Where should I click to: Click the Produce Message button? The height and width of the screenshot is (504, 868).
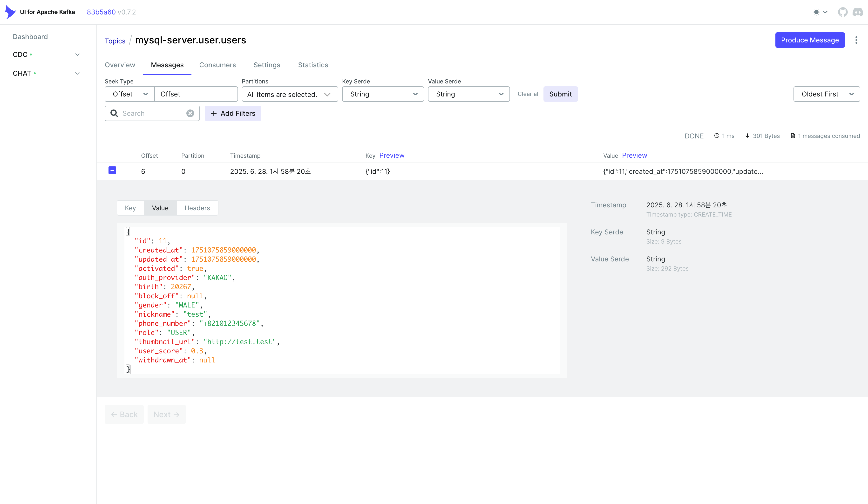click(809, 40)
